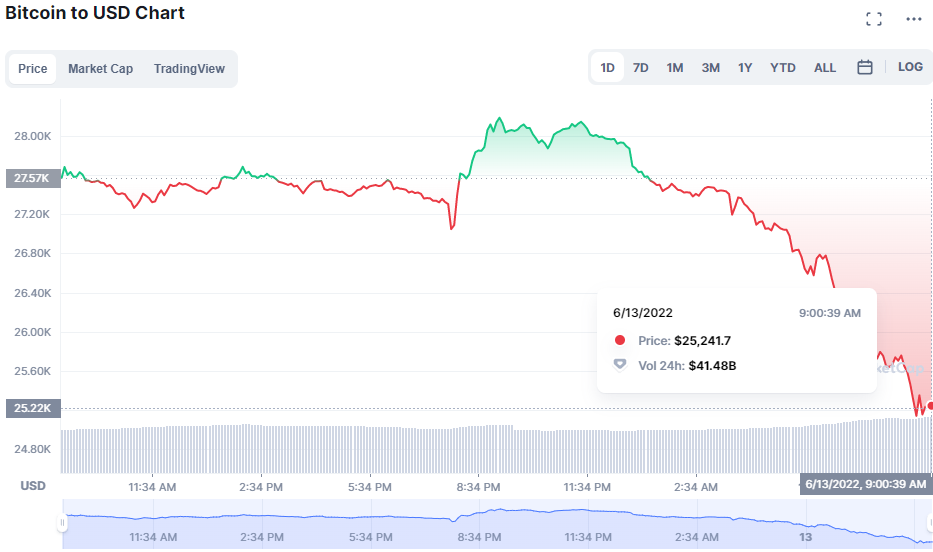This screenshot has width=933, height=552.
Task: Show the 3M time range
Action: tap(710, 68)
